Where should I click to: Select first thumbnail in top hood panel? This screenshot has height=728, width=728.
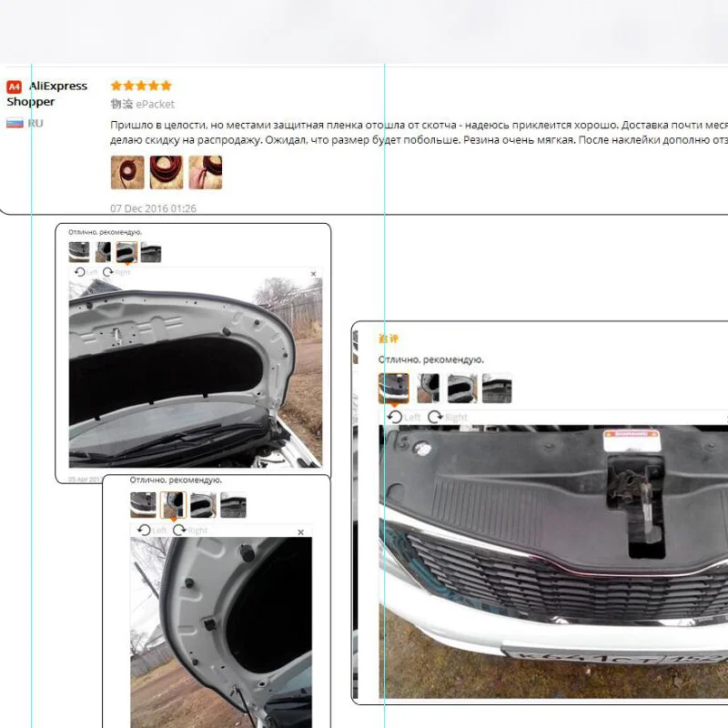click(79, 252)
